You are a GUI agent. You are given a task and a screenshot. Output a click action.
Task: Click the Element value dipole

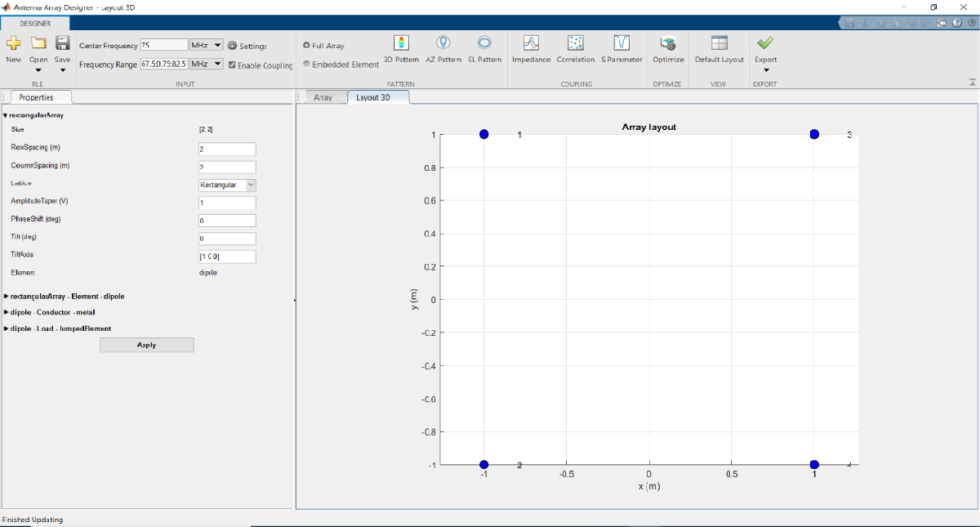click(x=208, y=272)
